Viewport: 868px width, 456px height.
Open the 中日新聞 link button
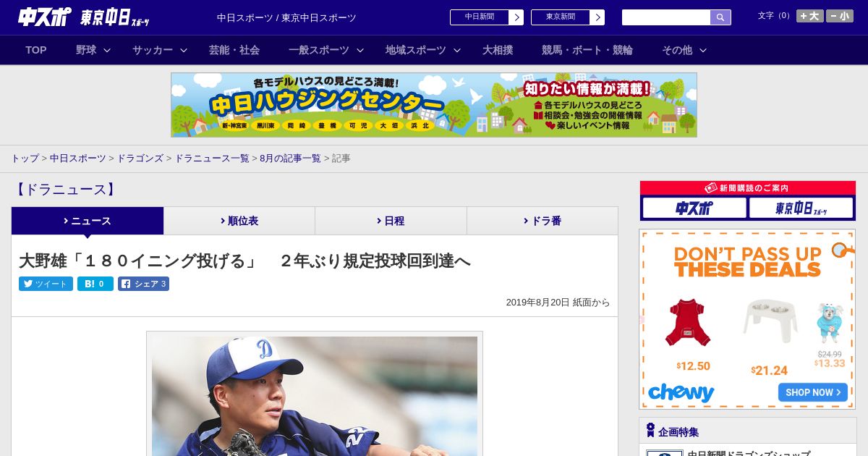(x=486, y=17)
